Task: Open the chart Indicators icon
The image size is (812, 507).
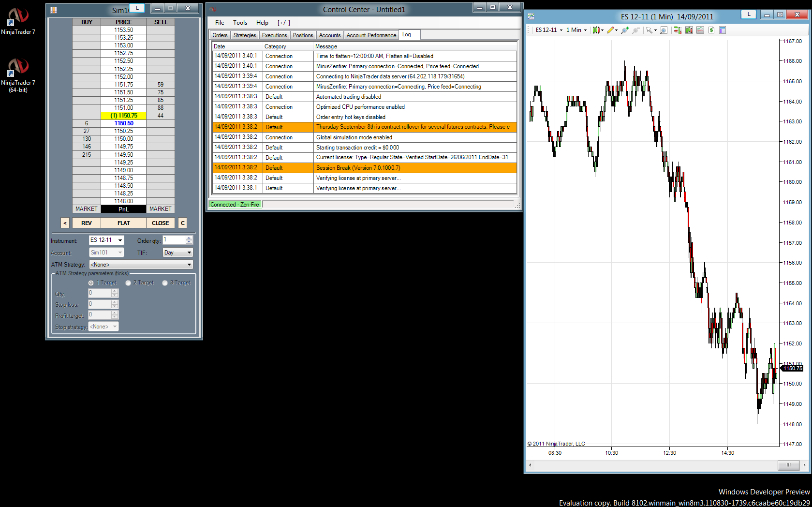Action: pyautogui.click(x=700, y=30)
